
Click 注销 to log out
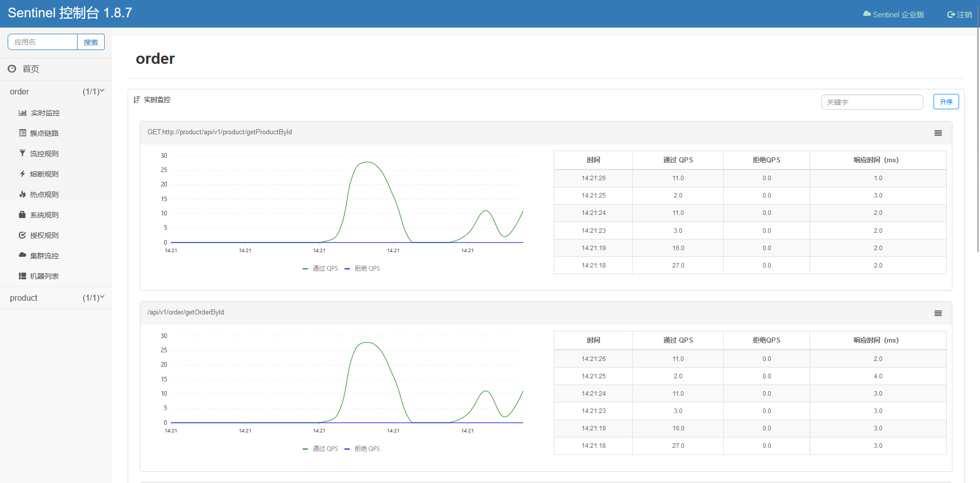point(960,15)
